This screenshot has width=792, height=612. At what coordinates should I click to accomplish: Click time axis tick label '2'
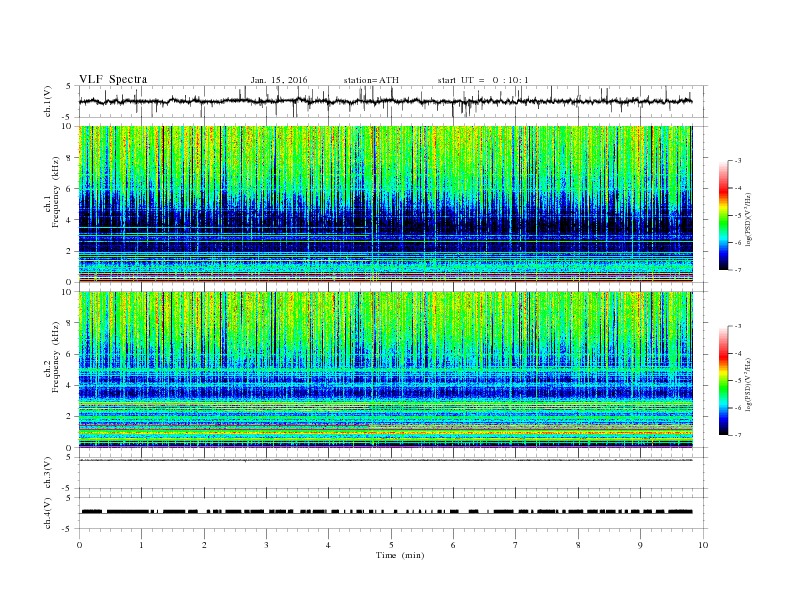(x=204, y=545)
